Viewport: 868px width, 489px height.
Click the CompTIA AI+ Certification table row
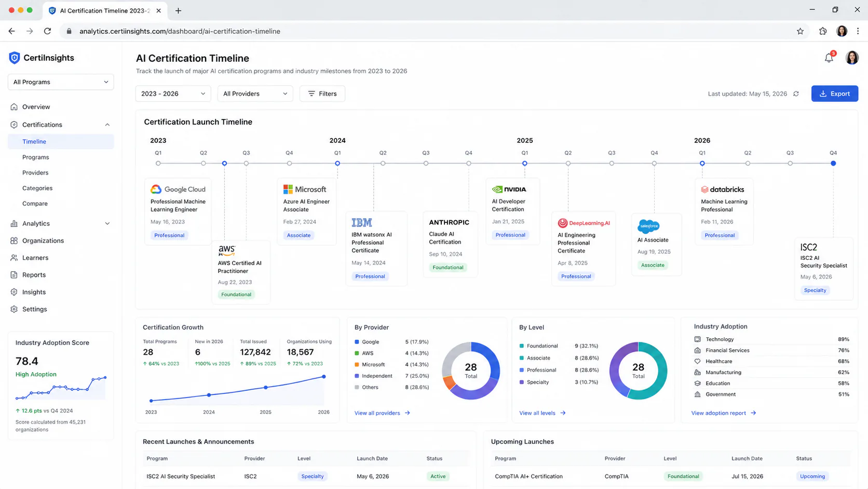pos(671,477)
